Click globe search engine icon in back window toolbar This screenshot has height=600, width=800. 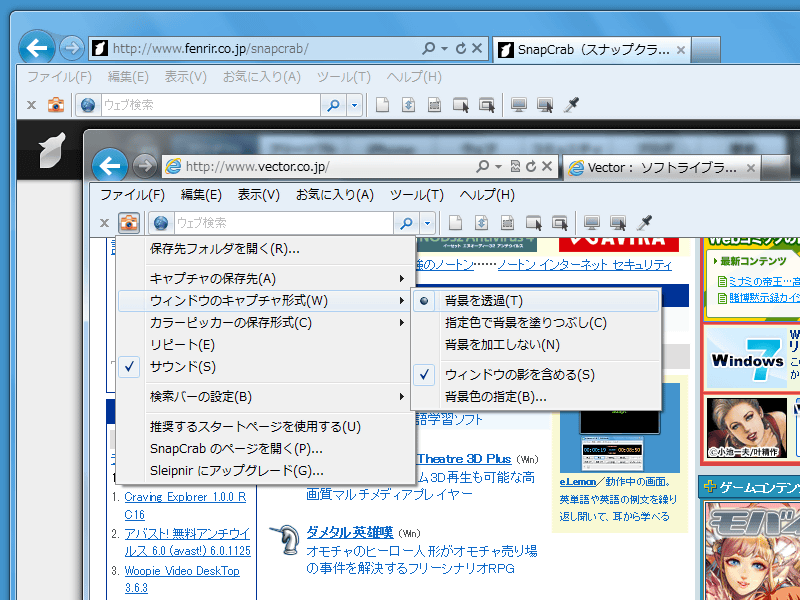coord(88,105)
